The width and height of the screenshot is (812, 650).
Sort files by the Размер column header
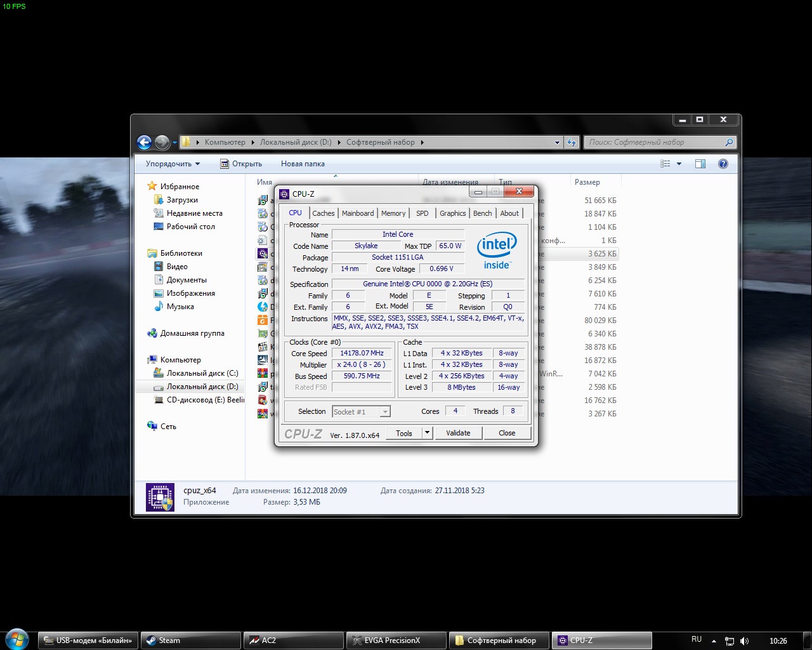pyautogui.click(x=587, y=182)
